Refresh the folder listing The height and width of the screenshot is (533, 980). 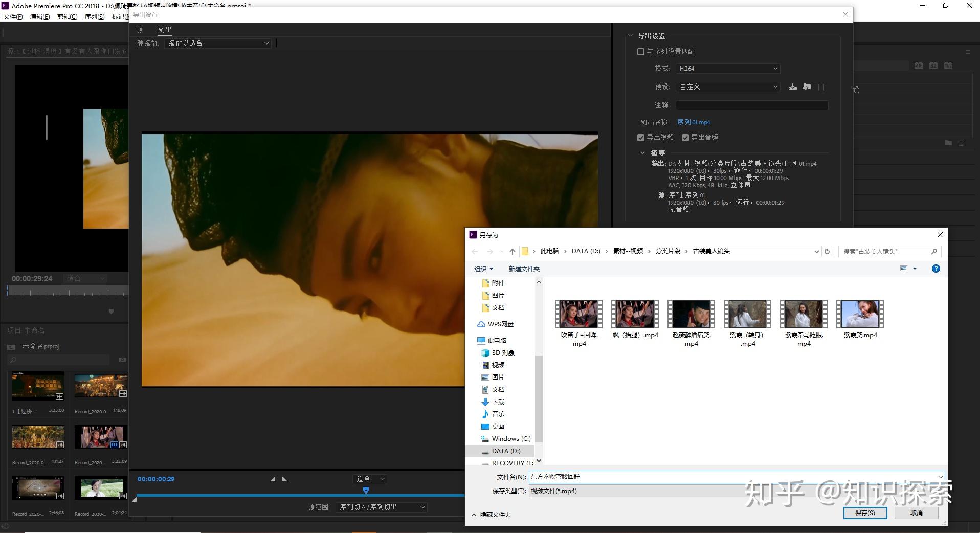[827, 251]
